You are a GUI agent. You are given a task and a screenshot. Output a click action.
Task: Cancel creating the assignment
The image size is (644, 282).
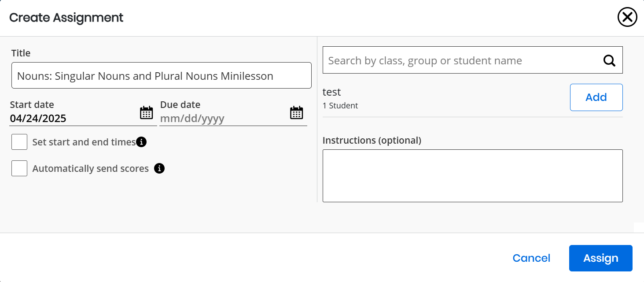(531, 258)
